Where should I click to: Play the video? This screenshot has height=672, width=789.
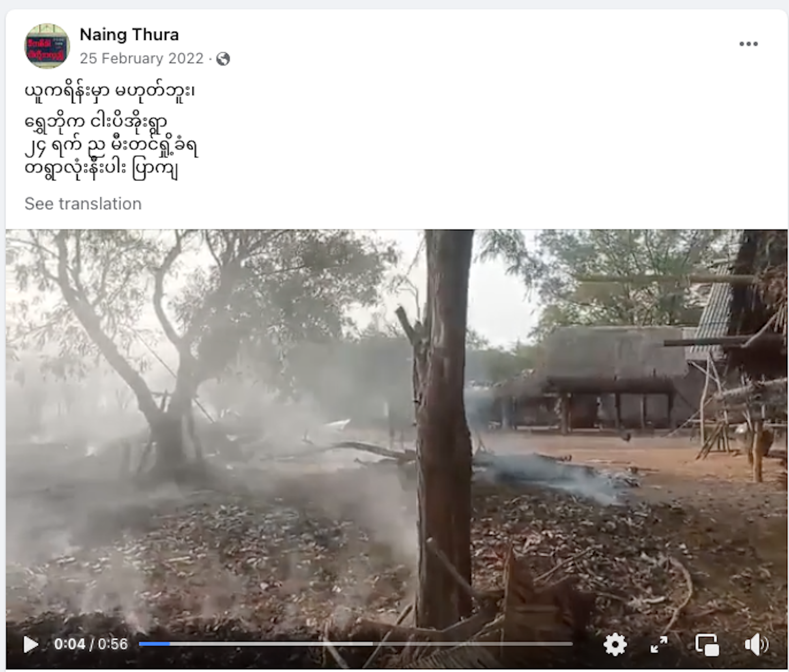point(31,644)
